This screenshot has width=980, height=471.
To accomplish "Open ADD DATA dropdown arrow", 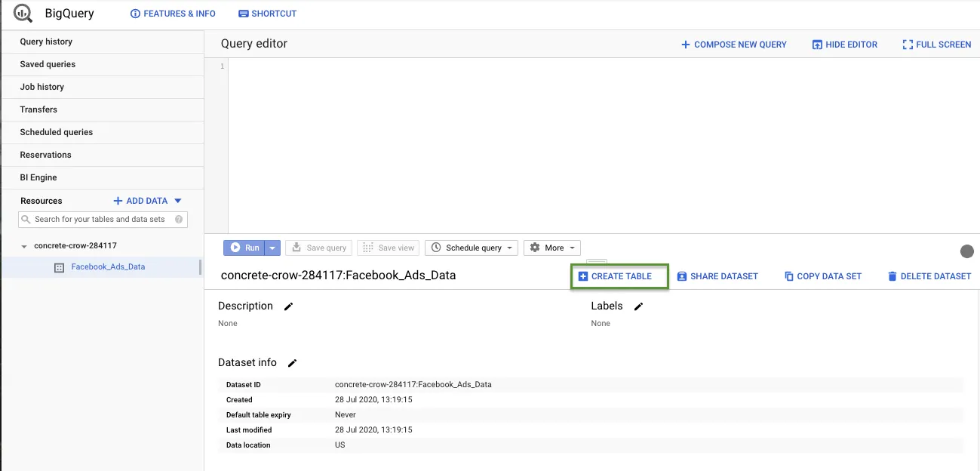I will click(178, 201).
